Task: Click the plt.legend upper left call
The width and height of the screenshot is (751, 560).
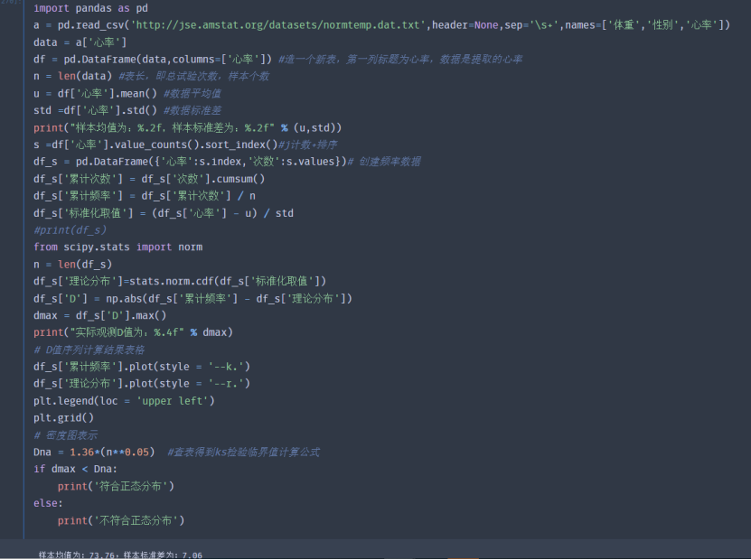Action: [x=117, y=400]
